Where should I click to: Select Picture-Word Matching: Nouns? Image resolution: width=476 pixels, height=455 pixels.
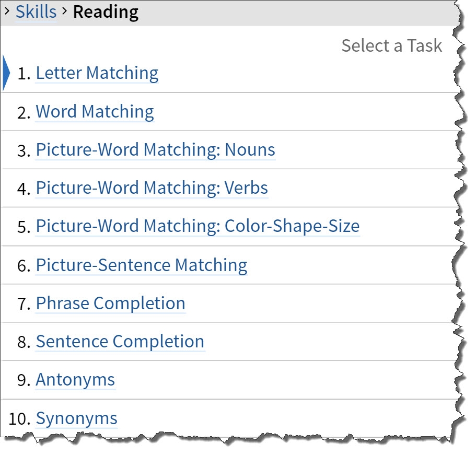pos(155,149)
